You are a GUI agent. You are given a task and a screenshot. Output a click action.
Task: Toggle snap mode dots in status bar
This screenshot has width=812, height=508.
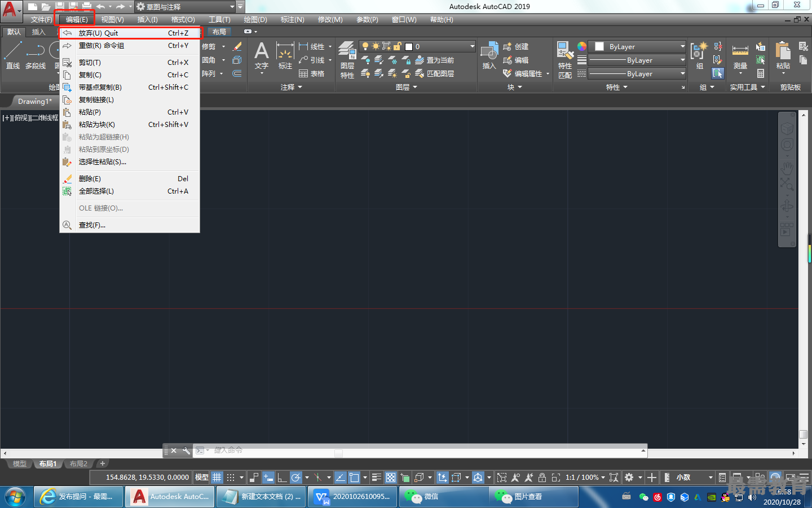(231, 478)
